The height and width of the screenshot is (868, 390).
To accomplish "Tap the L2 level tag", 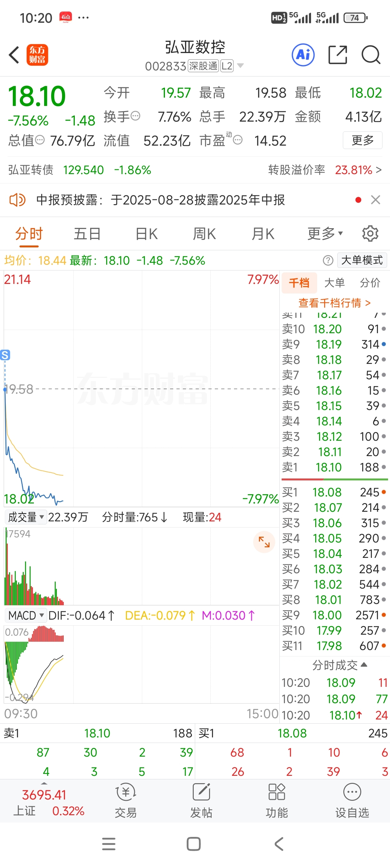I will (227, 66).
